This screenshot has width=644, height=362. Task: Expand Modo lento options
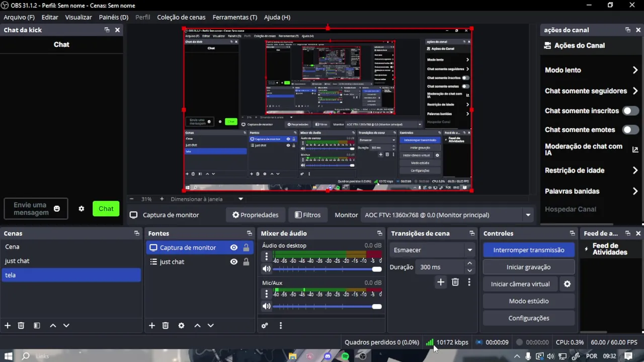635,70
